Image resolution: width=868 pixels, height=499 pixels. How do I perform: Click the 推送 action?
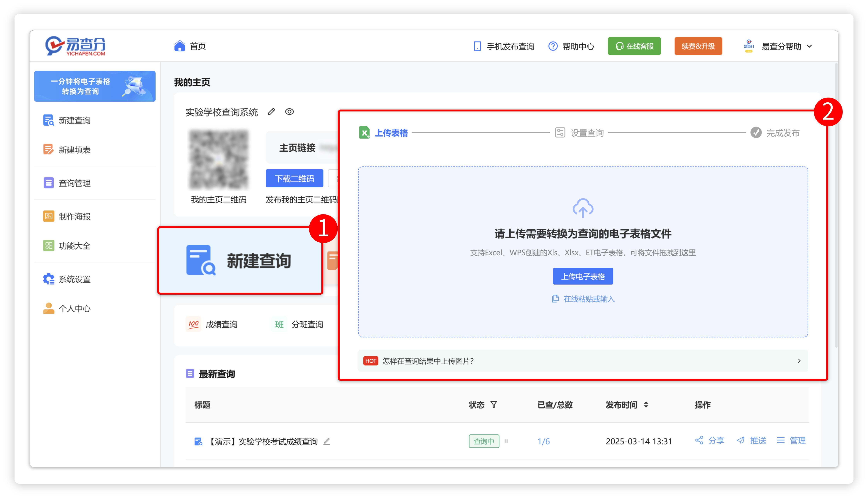click(751, 440)
